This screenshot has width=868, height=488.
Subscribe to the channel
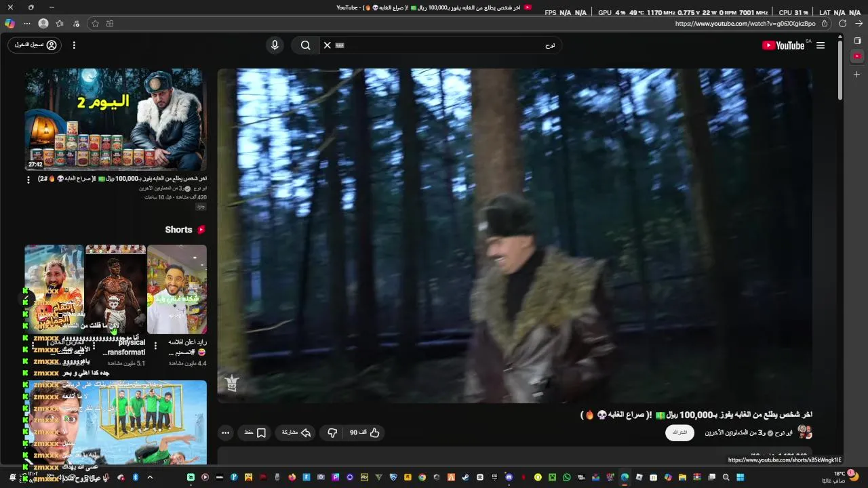click(x=679, y=432)
